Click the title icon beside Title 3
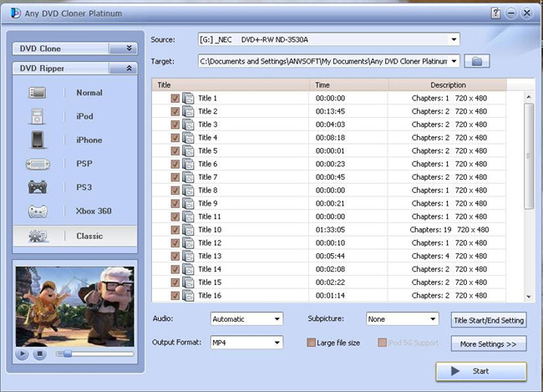Viewport: 543px width, 392px height. point(188,125)
